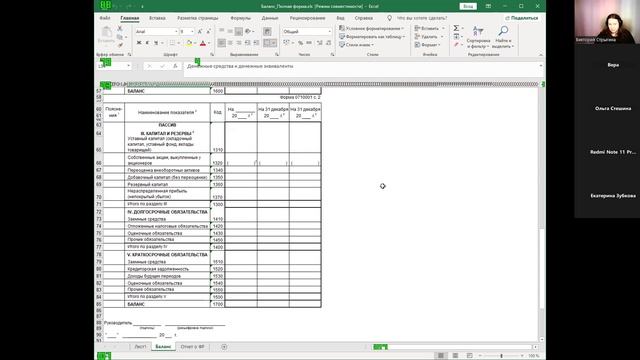
Task: Collapse the ribbon with chevron arrow
Action: coord(541,55)
